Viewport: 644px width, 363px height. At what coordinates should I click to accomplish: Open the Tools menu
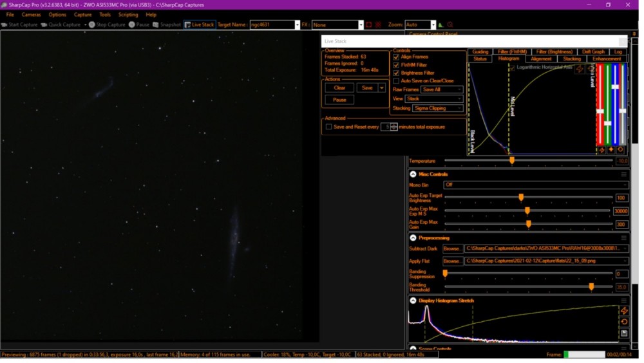(106, 15)
